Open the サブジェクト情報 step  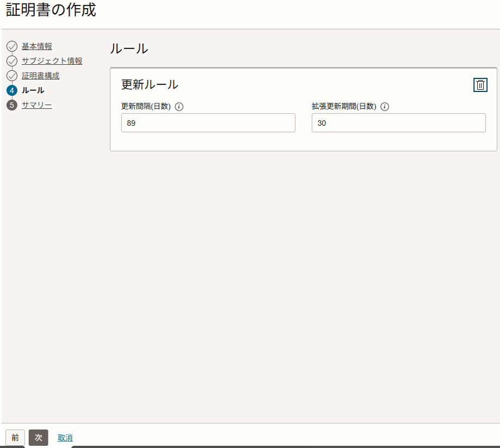click(x=52, y=61)
